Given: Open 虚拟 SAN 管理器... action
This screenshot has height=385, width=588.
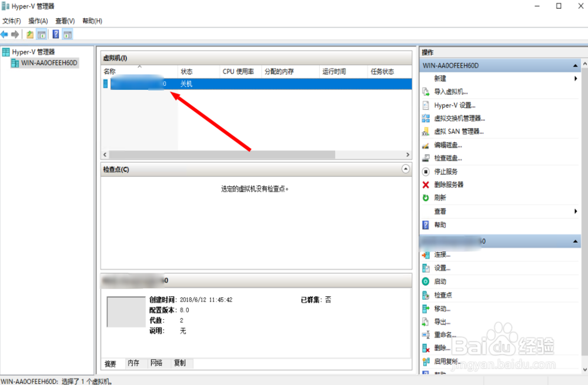Looking at the screenshot, I should pos(459,132).
